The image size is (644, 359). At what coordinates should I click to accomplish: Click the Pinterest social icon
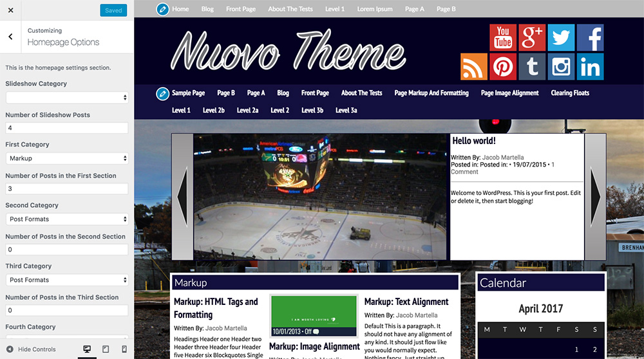(503, 66)
